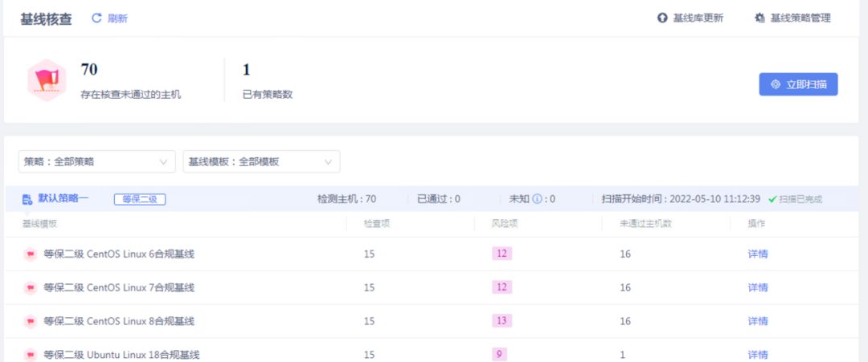Click the 基线库更新 upload icon
This screenshot has width=868, height=362.
[x=662, y=18]
